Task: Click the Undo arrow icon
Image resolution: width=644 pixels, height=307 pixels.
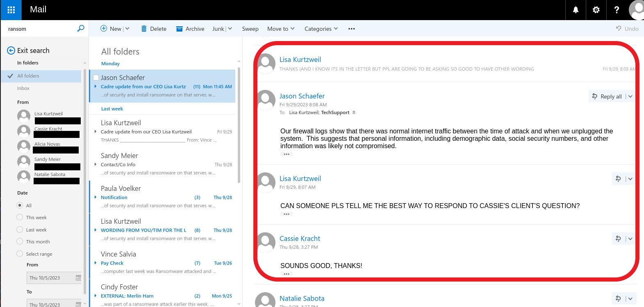Action: pos(619,28)
